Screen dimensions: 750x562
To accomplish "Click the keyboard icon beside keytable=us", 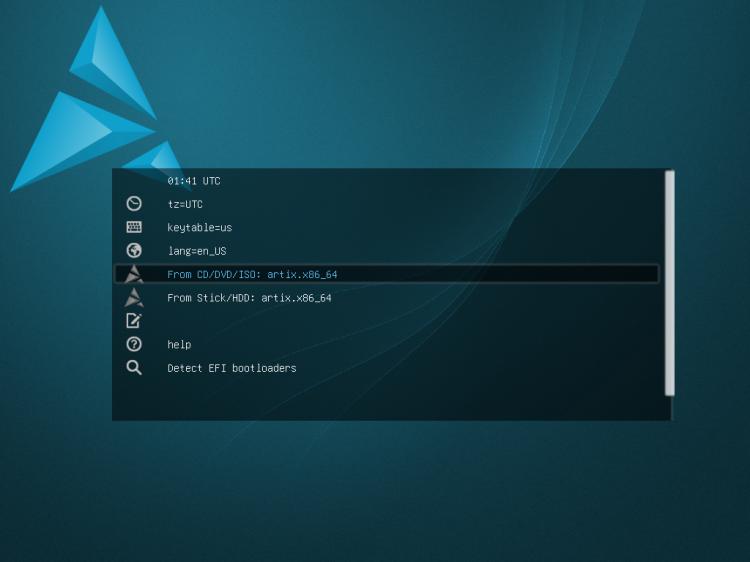I will click(134, 227).
